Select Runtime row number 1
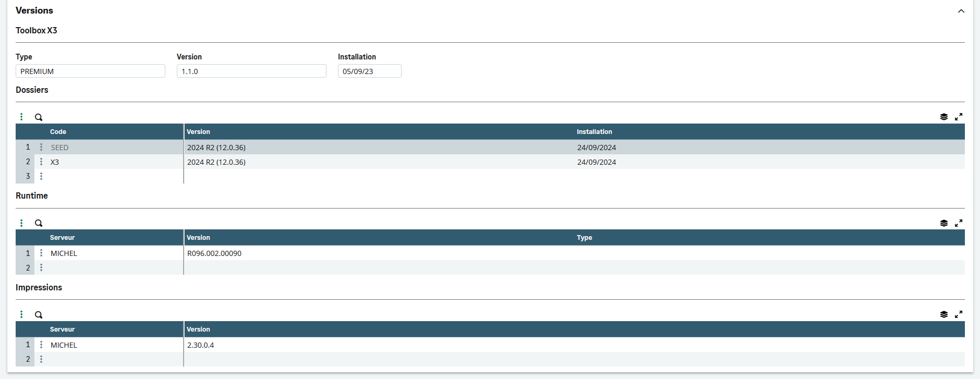The width and height of the screenshot is (980, 379). [28, 253]
